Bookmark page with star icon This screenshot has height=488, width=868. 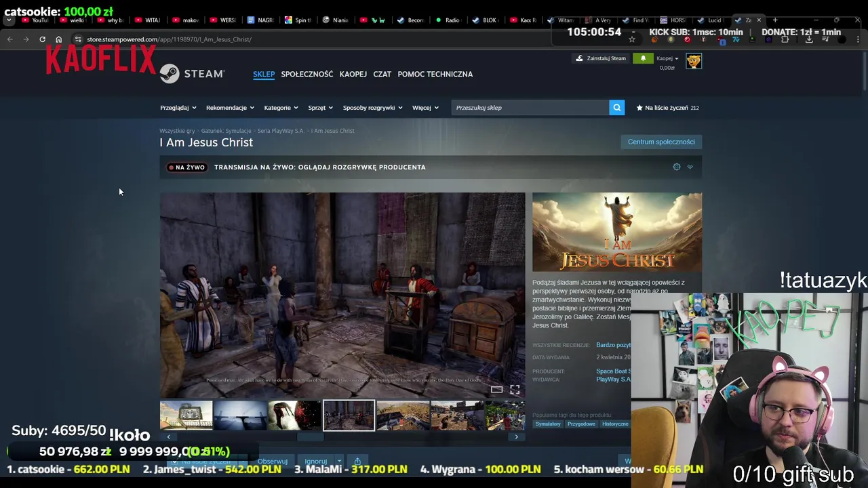coord(632,39)
